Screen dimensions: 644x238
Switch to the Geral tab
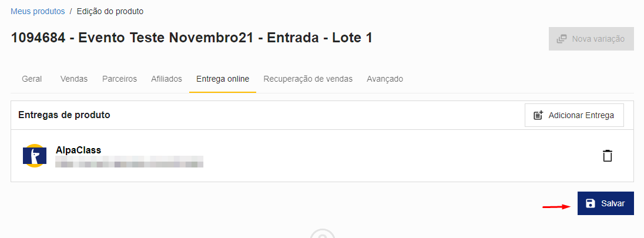pos(32,79)
